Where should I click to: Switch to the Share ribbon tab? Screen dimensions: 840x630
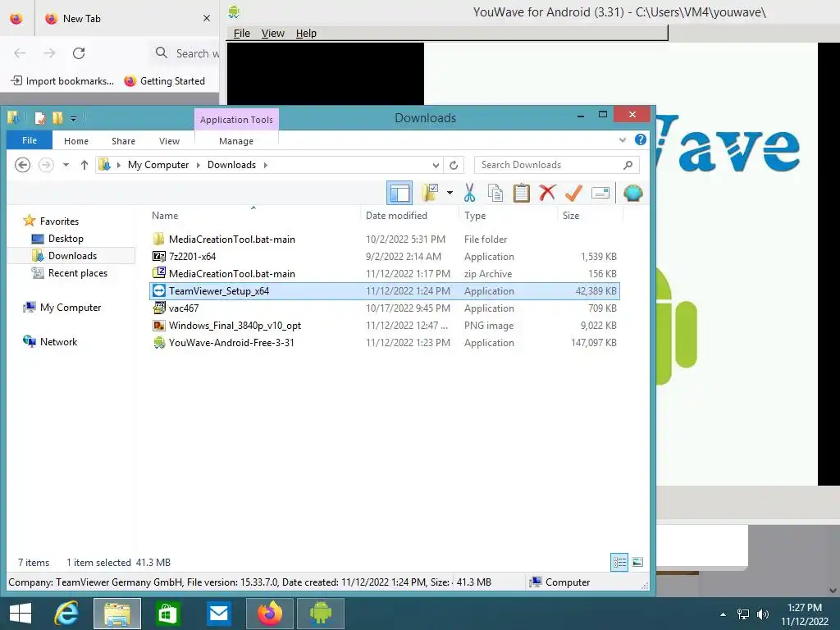click(123, 141)
